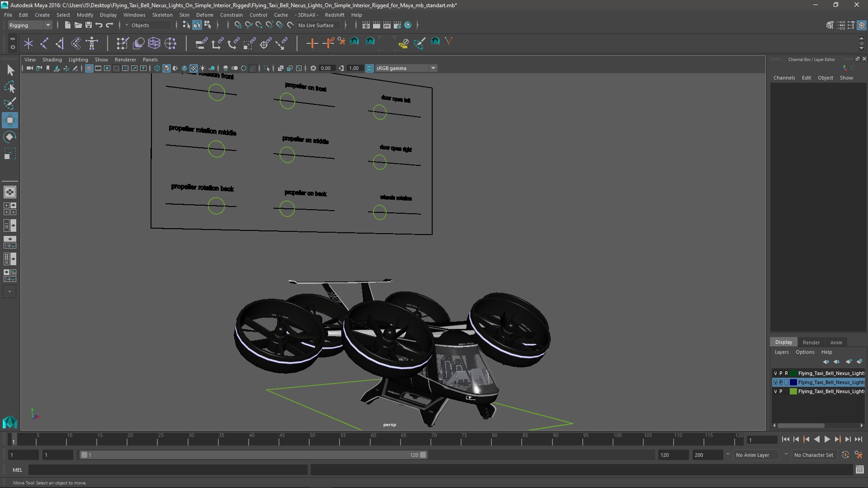Screen dimensions: 868x488
Task: Click the Create Cluster shelf icon
Action: coord(170,43)
